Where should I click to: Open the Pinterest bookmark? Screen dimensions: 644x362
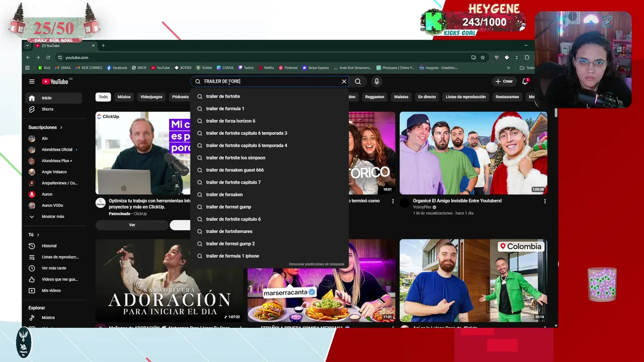point(288,68)
